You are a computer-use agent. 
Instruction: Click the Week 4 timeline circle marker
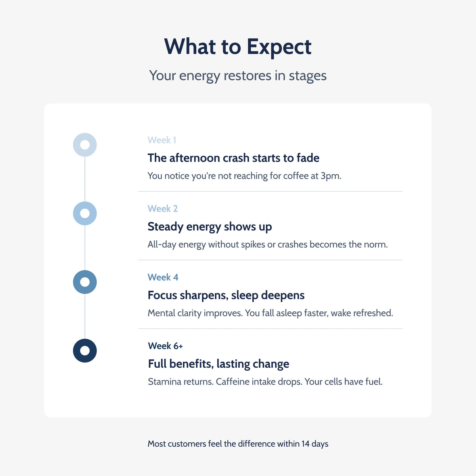tap(85, 282)
